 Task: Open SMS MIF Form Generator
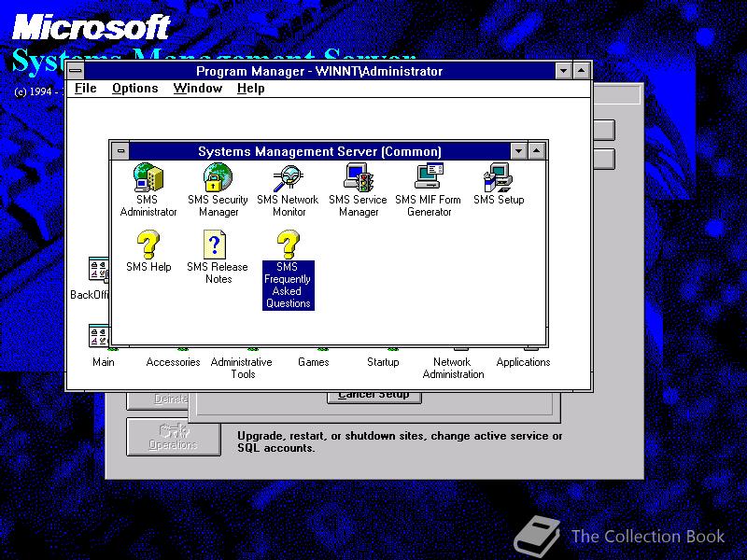[429, 177]
